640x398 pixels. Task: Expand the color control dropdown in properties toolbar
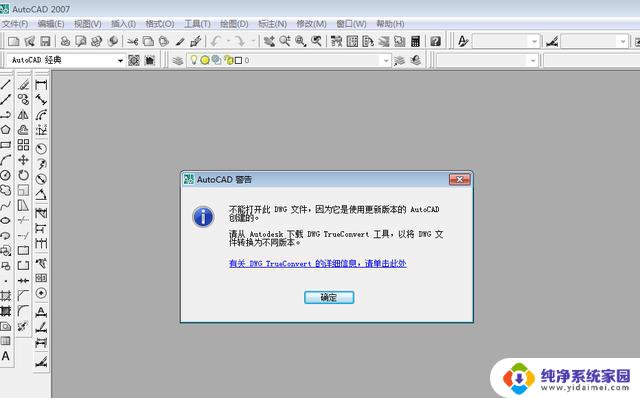533,61
